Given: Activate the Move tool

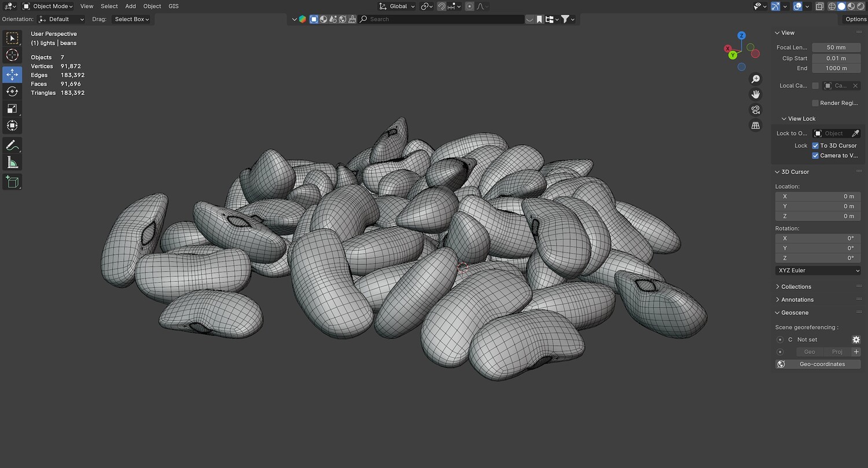Looking at the screenshot, I should 12,75.
